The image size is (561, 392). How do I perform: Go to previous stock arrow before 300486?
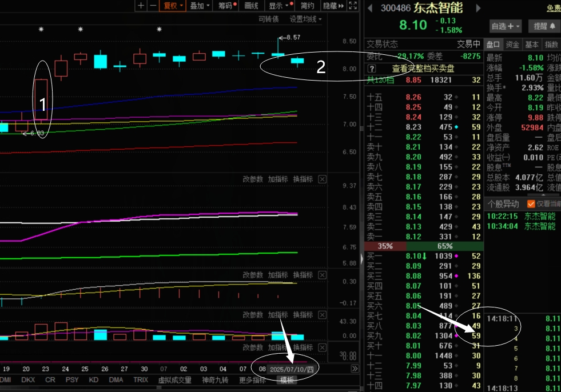tap(370, 8)
